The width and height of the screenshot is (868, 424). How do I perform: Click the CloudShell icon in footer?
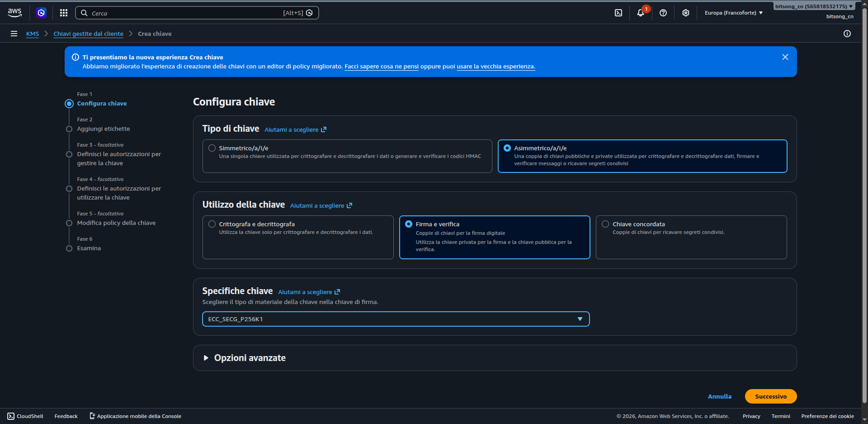pyautogui.click(x=11, y=416)
